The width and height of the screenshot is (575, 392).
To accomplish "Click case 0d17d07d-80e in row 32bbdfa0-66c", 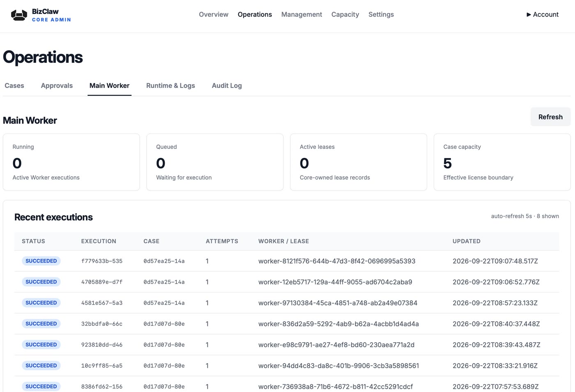I will pyautogui.click(x=164, y=324).
